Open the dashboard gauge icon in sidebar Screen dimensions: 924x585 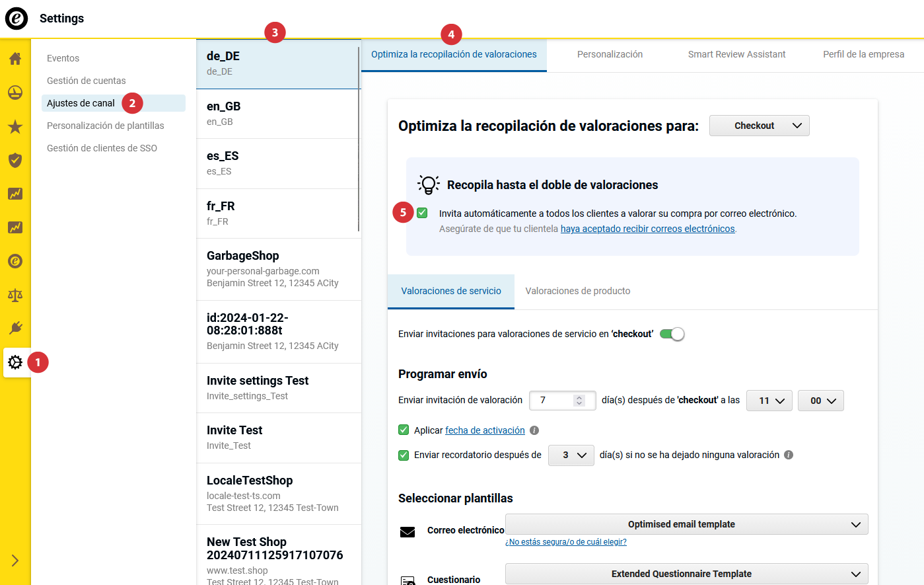tap(15, 93)
